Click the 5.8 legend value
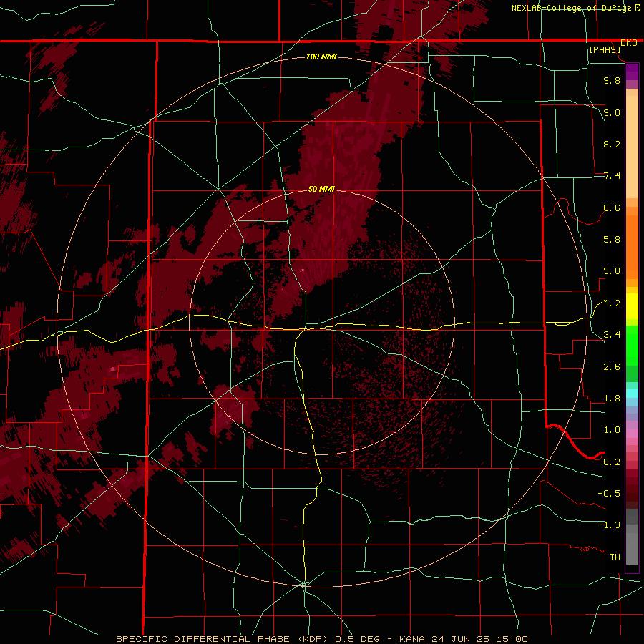This screenshot has height=644, width=644. pyautogui.click(x=612, y=240)
